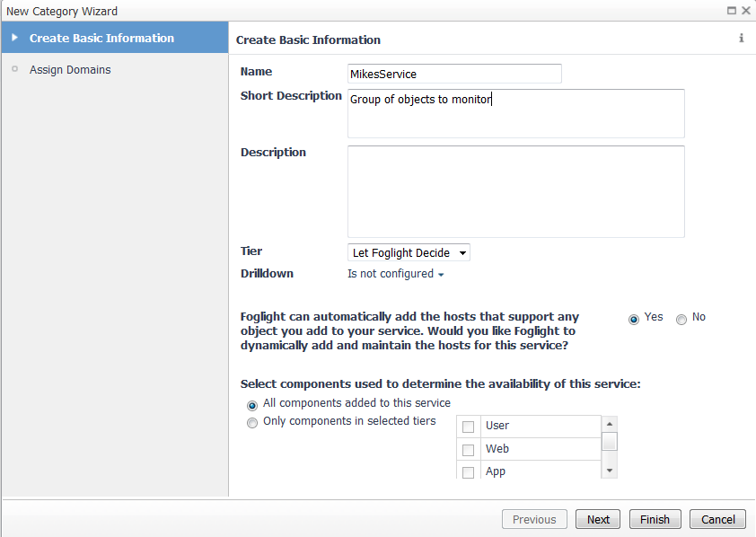Click the Next button
The image size is (756, 537).
coord(598,519)
